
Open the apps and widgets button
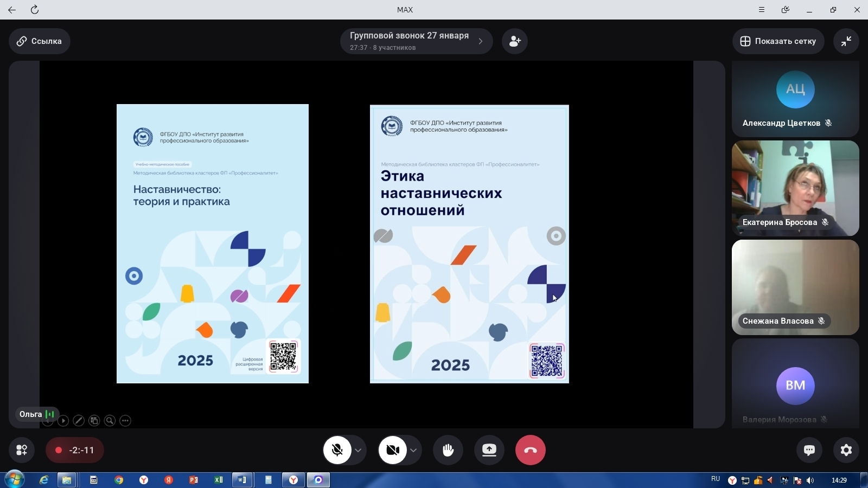pos(22,450)
